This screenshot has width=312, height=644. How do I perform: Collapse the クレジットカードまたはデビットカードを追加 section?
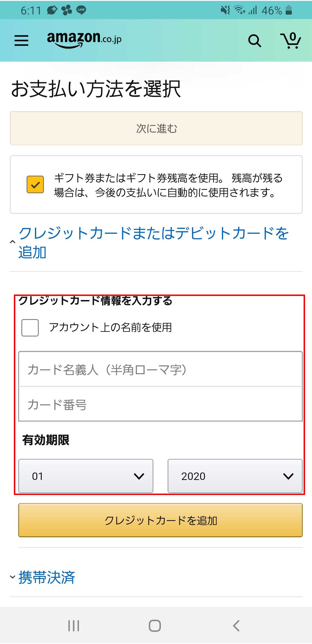click(x=153, y=242)
